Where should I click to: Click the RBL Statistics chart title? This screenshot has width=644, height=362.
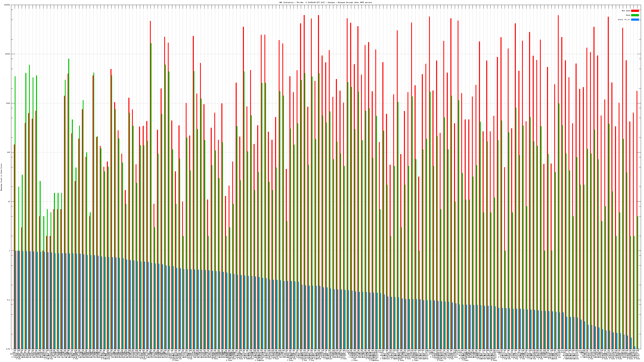(325, 2)
